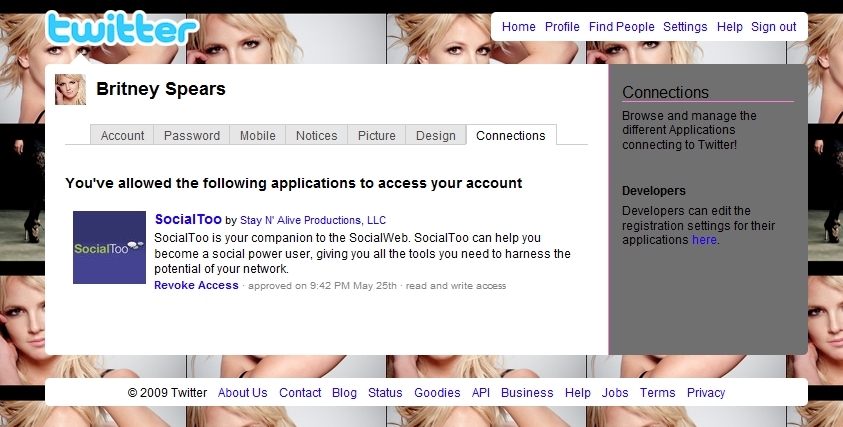Open Jobs footer link

pos(615,393)
